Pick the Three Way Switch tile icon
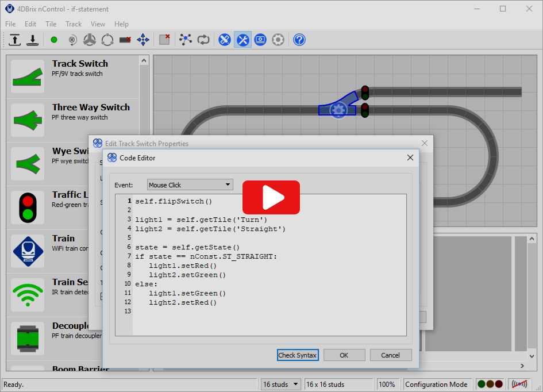The width and height of the screenshot is (543, 392). pyautogui.click(x=28, y=120)
